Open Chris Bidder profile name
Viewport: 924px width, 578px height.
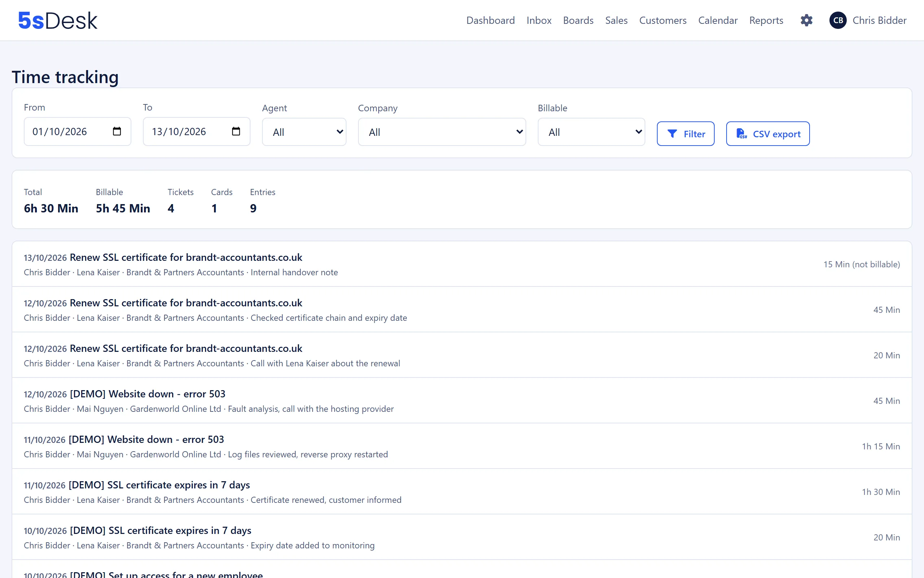click(879, 20)
